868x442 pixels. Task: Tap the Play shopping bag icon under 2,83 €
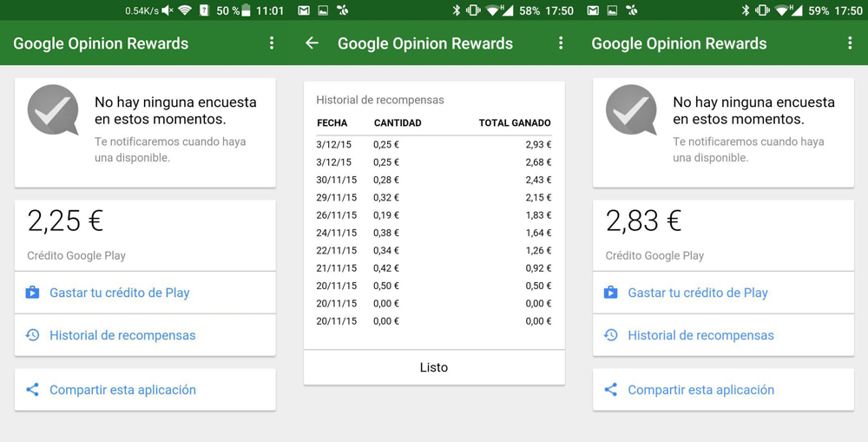click(611, 293)
